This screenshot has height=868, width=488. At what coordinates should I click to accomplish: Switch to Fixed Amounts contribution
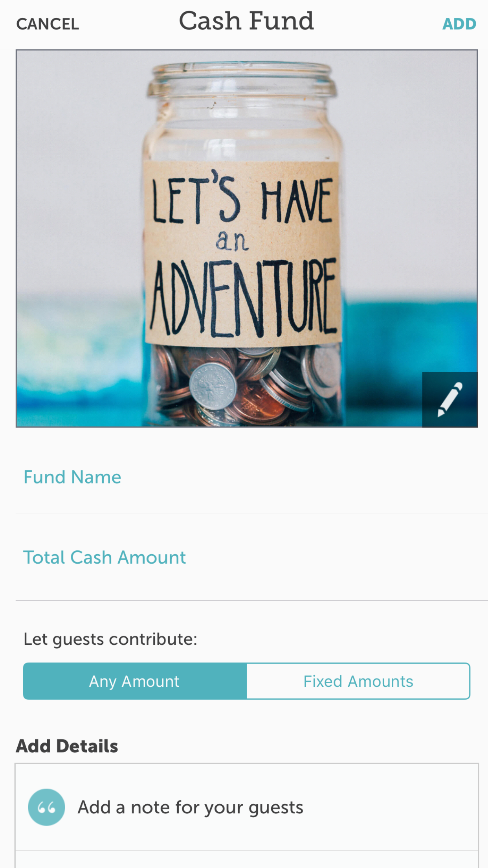(358, 681)
